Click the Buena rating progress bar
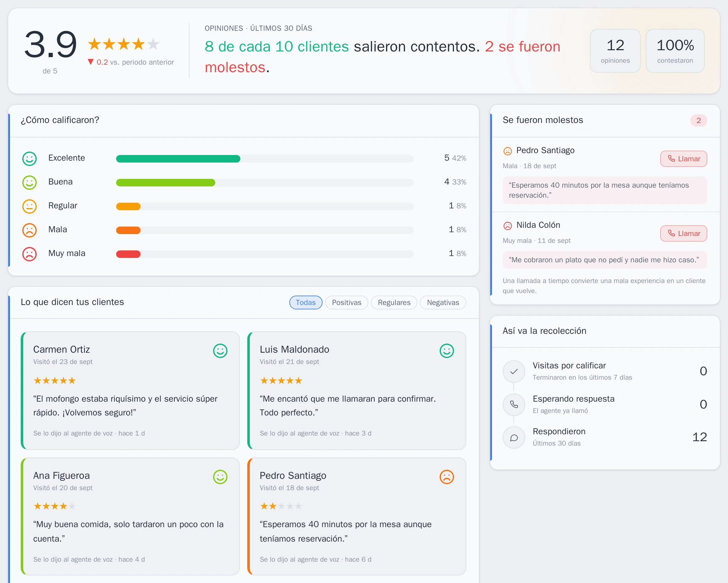Viewport: 728px width, 583px height. point(265,183)
